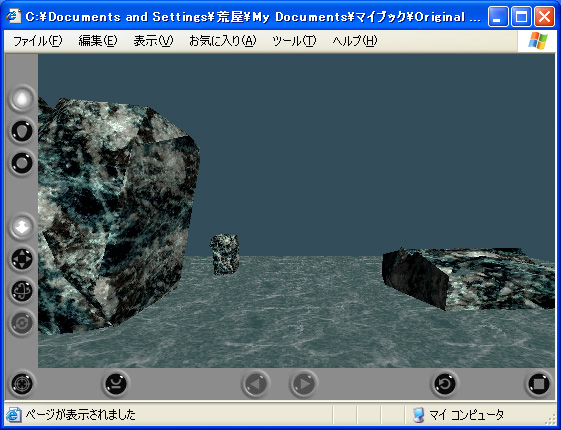
Task: Click the Align (straighten) button
Action: point(115,384)
